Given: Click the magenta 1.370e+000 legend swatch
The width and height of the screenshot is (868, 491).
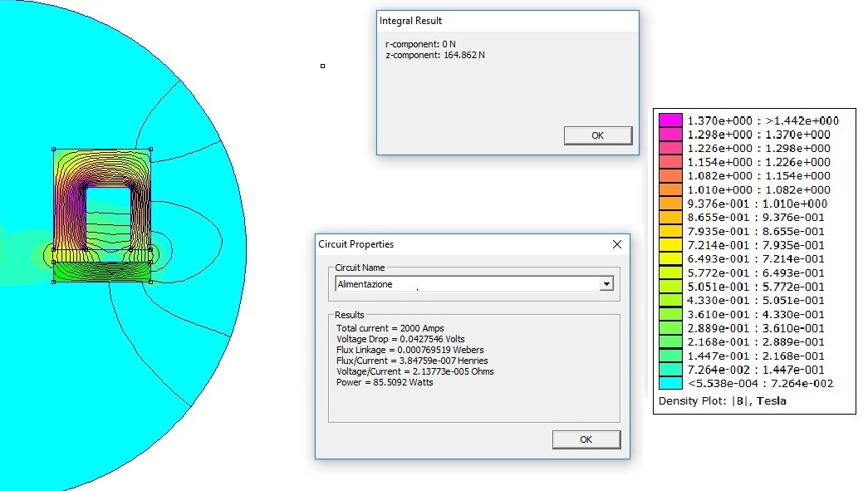Looking at the screenshot, I should click(670, 120).
